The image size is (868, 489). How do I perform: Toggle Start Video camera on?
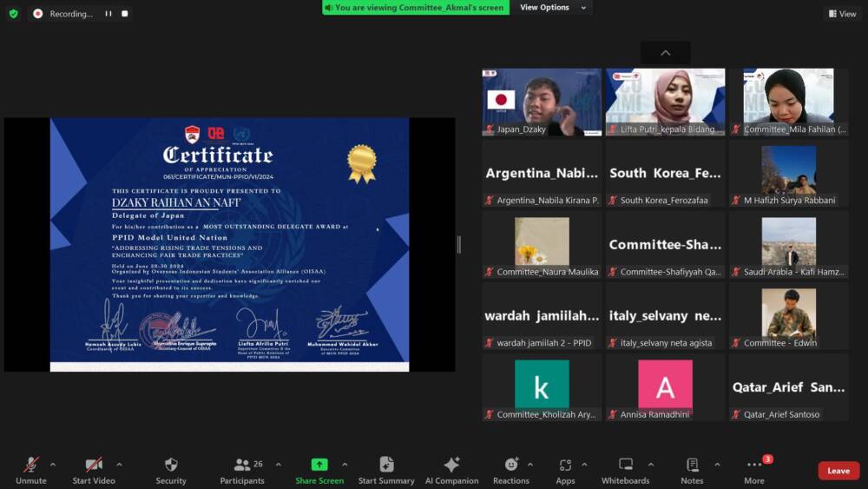pos(94,466)
